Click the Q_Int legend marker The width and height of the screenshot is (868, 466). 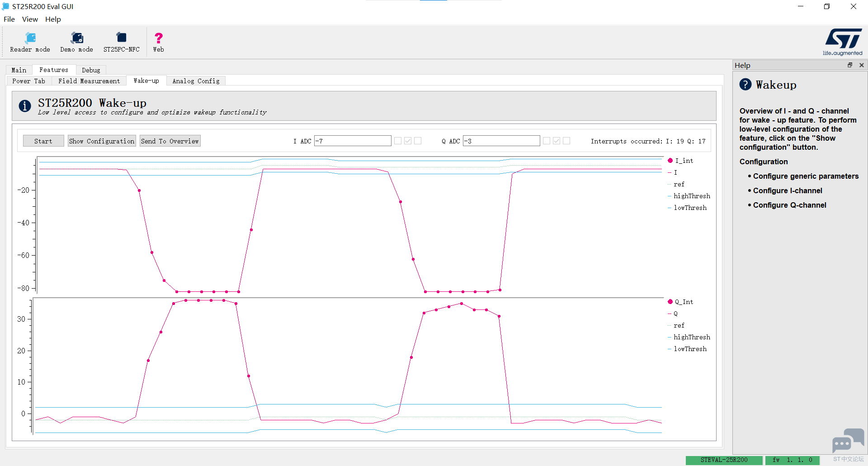pos(670,302)
